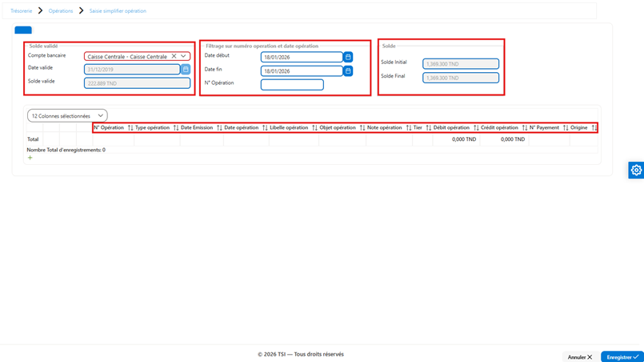Viewport: 644px width, 362px height.
Task: Sort by N° Opération column
Action: (x=130, y=127)
